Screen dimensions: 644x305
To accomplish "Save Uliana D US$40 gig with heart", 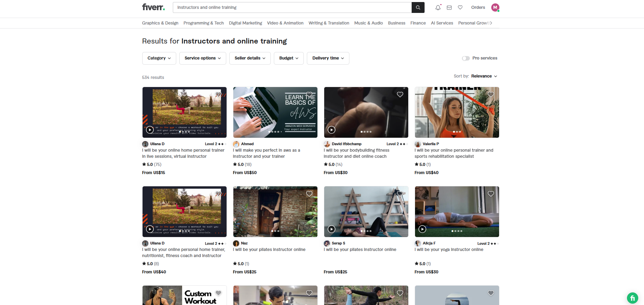I will (218, 194).
